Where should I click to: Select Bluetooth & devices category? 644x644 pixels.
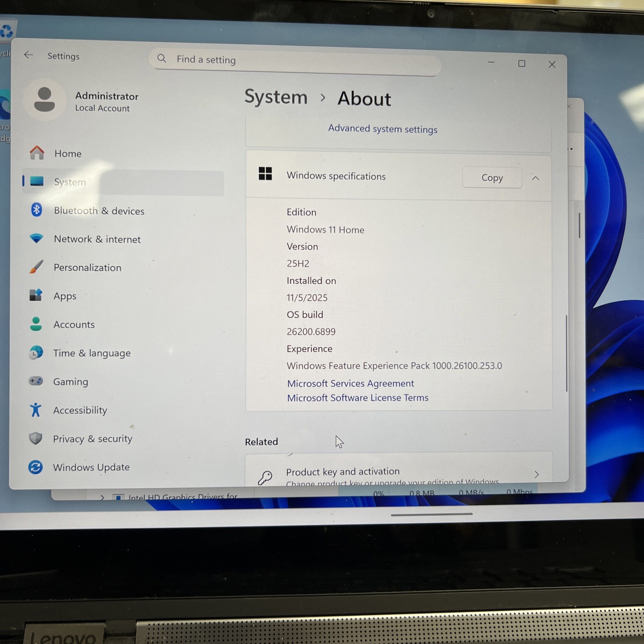click(123, 211)
